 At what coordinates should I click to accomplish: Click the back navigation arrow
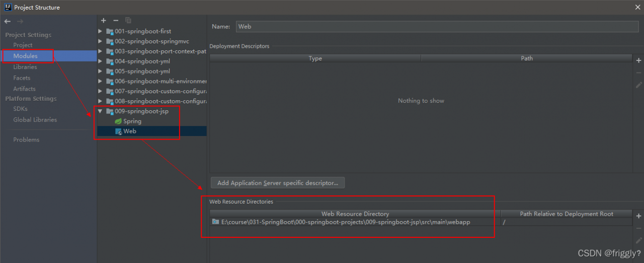[x=8, y=21]
